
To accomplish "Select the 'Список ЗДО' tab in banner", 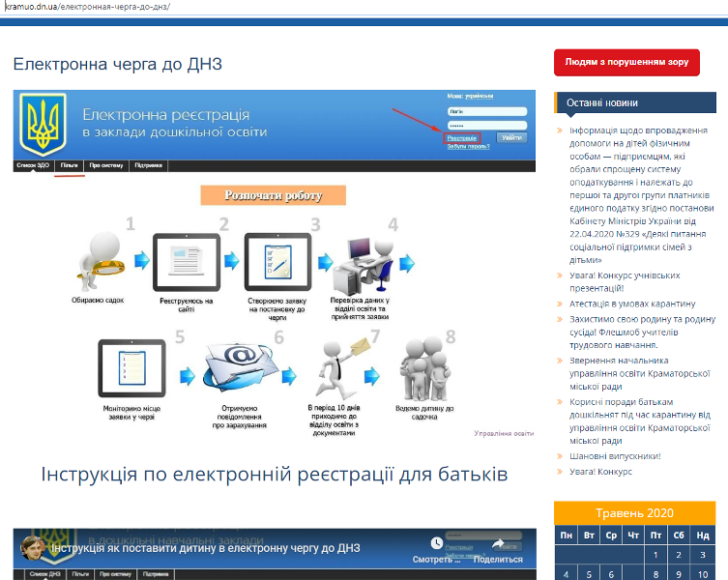I will click(32, 165).
